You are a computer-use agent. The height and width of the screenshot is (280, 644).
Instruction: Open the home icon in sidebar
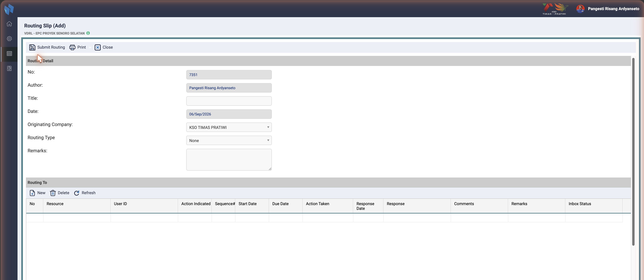[9, 24]
